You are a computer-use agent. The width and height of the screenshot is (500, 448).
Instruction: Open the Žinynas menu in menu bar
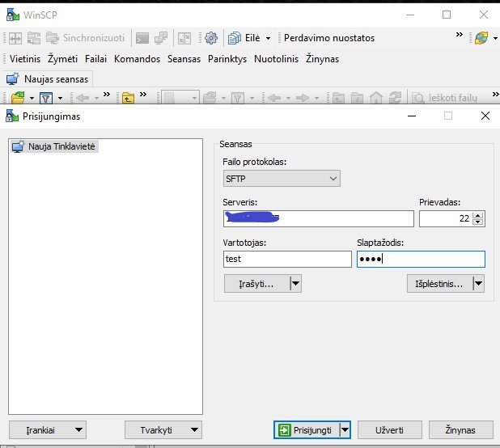point(322,59)
